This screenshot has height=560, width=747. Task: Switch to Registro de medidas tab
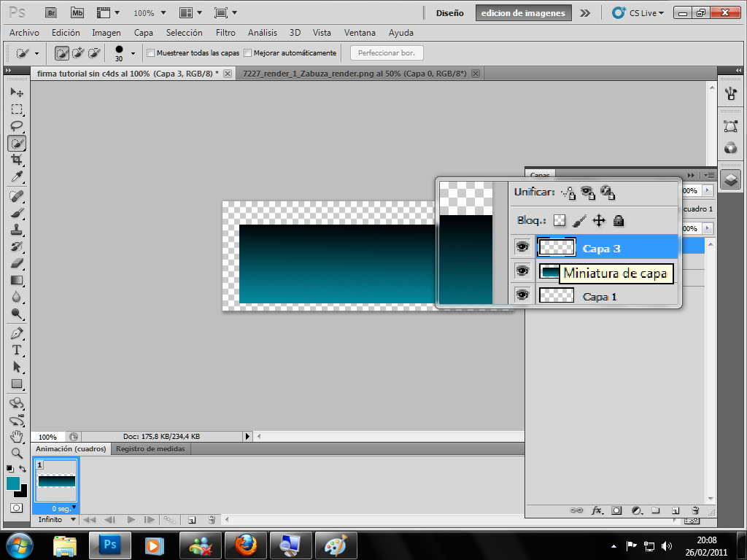coord(150,448)
